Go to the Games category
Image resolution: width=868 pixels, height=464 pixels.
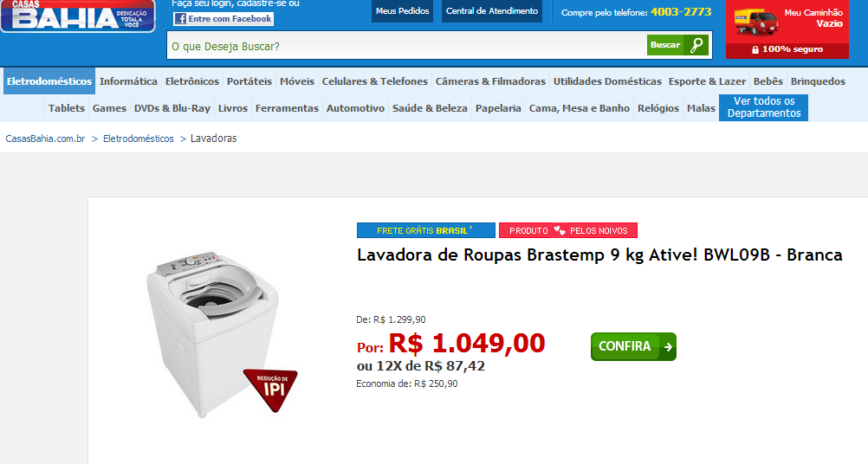pyautogui.click(x=110, y=108)
